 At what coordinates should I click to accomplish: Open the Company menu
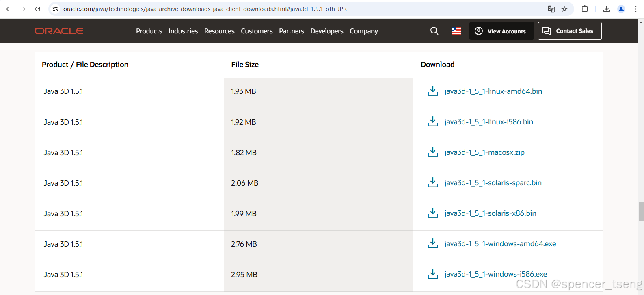click(364, 31)
